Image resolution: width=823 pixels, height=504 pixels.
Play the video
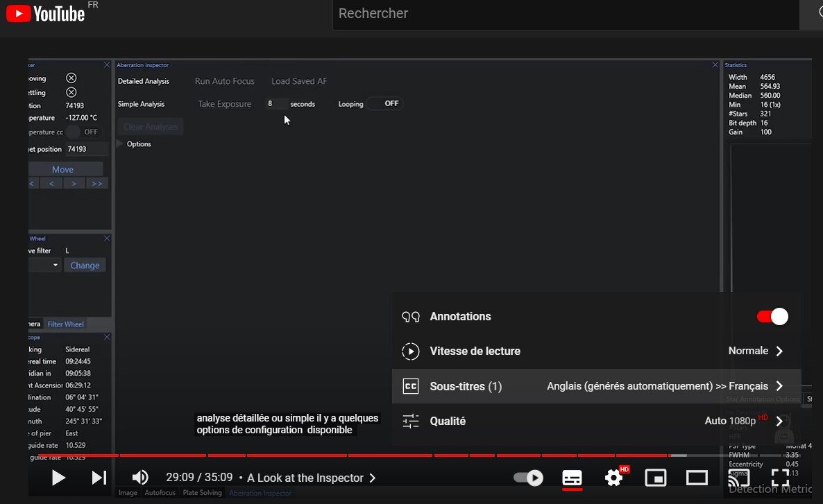[58, 478]
